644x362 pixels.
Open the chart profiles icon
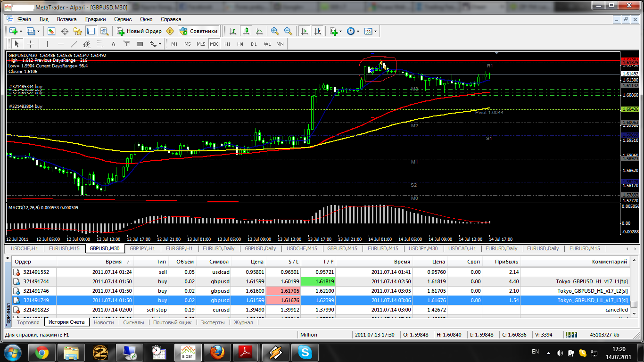31,31
